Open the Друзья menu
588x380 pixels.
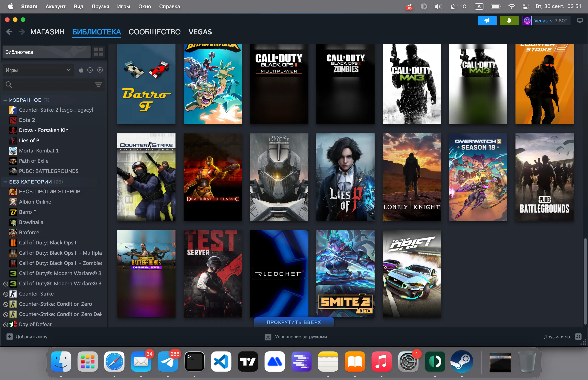point(100,6)
